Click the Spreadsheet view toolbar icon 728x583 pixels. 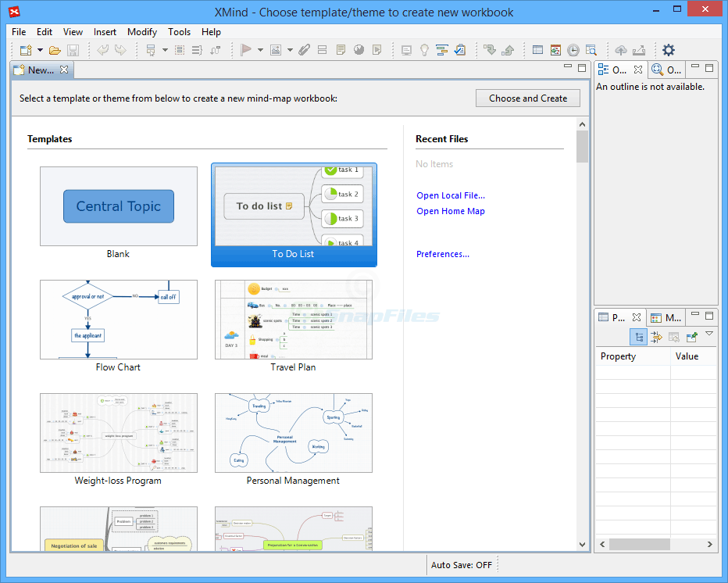tap(537, 50)
